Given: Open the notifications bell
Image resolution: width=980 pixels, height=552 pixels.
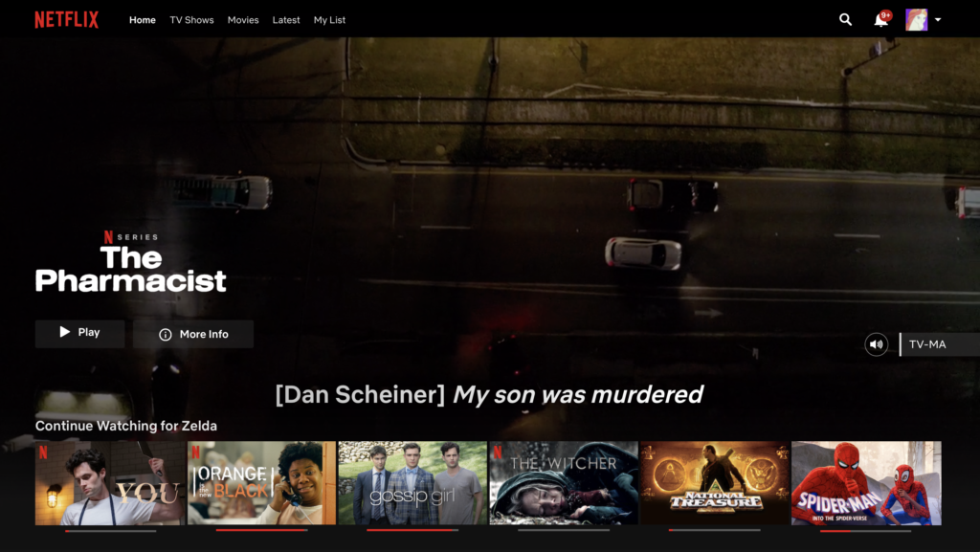Looking at the screenshot, I should coord(881,19).
